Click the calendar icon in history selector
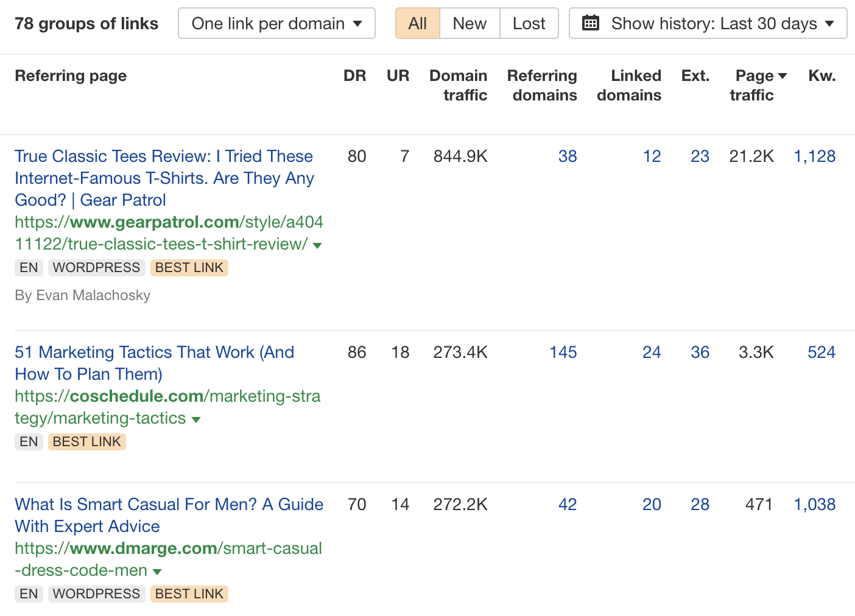This screenshot has height=616, width=855. click(x=590, y=23)
